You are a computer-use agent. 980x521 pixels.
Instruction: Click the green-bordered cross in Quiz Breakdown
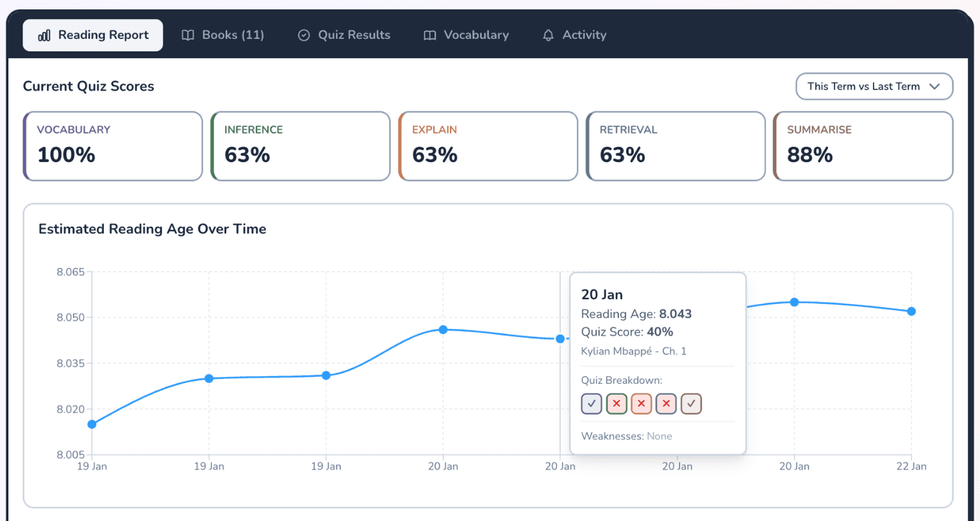pos(616,404)
